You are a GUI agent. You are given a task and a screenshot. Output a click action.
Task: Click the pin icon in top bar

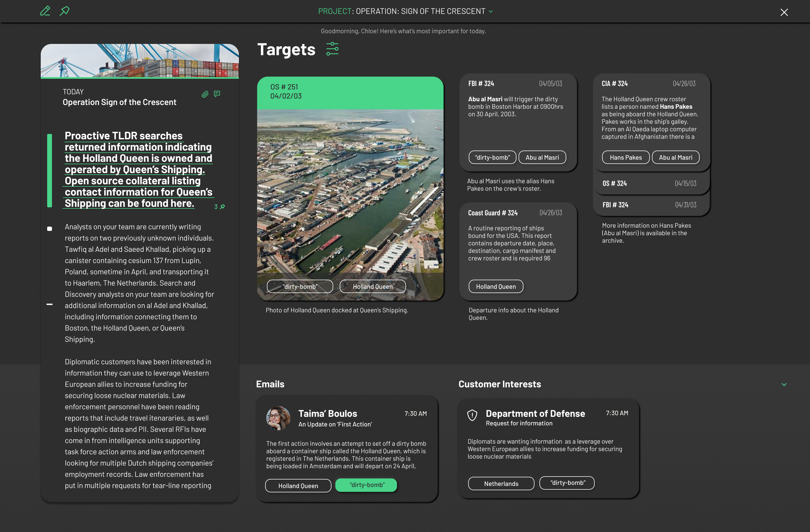(65, 11)
